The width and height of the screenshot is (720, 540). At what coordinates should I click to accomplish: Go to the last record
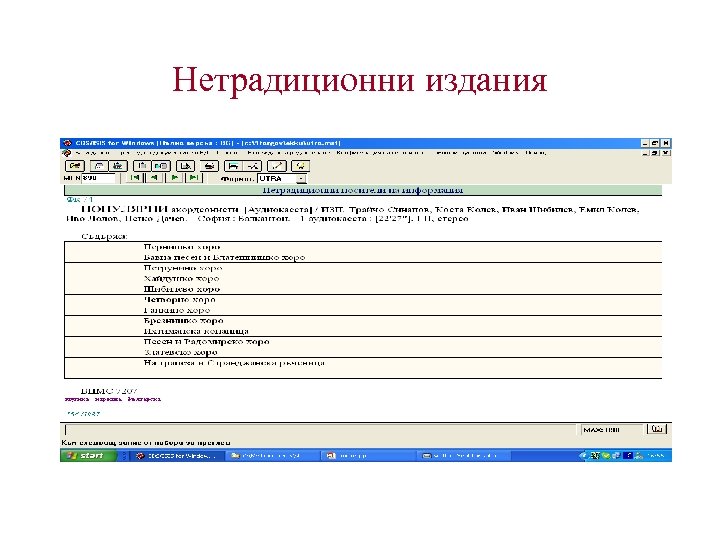(x=194, y=178)
